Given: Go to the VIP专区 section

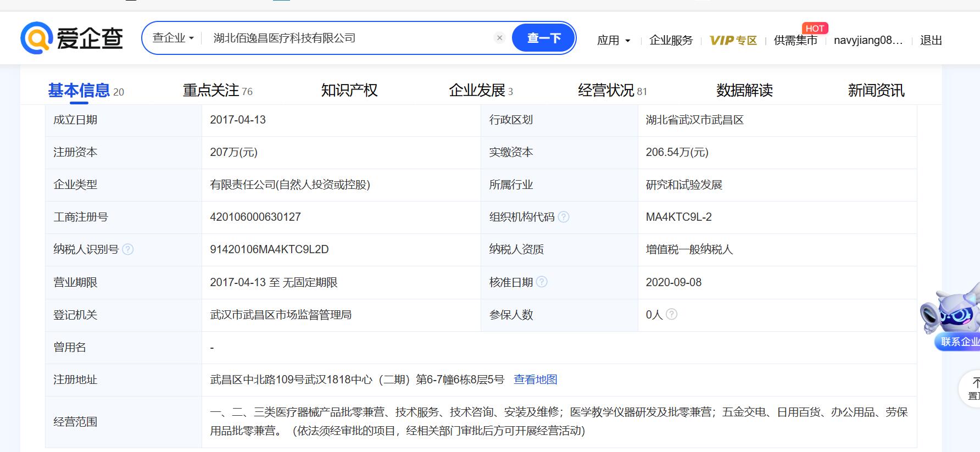Looking at the screenshot, I should (733, 40).
